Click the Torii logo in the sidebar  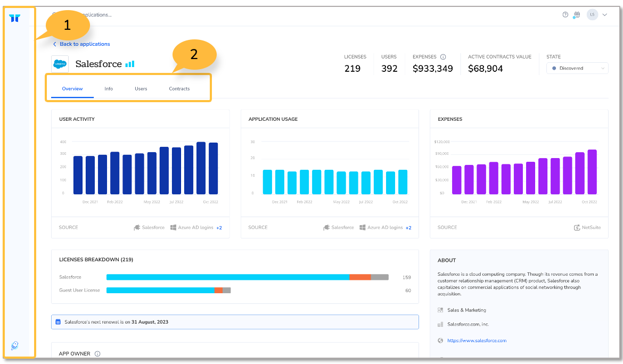(x=15, y=18)
